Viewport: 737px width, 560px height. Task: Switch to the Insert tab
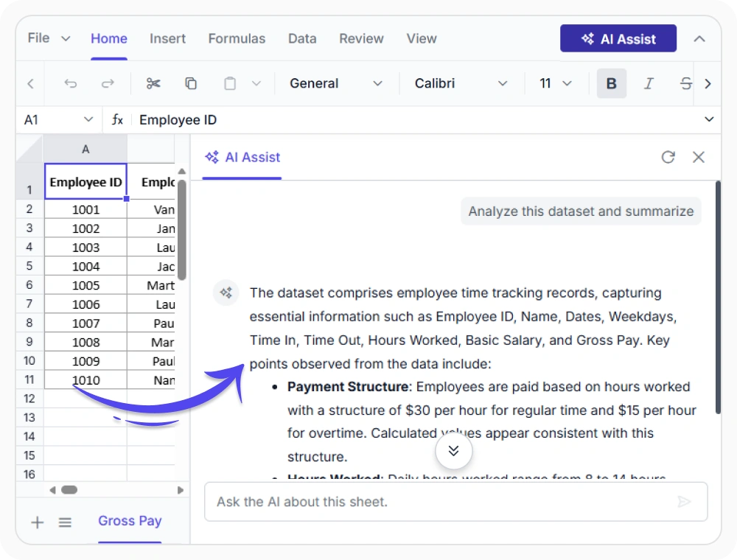167,38
